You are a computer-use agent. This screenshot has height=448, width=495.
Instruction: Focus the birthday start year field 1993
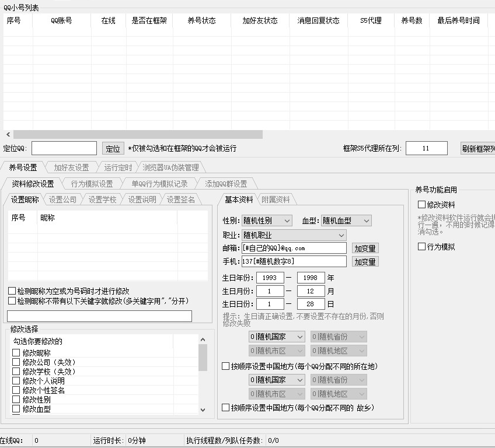[270, 278]
